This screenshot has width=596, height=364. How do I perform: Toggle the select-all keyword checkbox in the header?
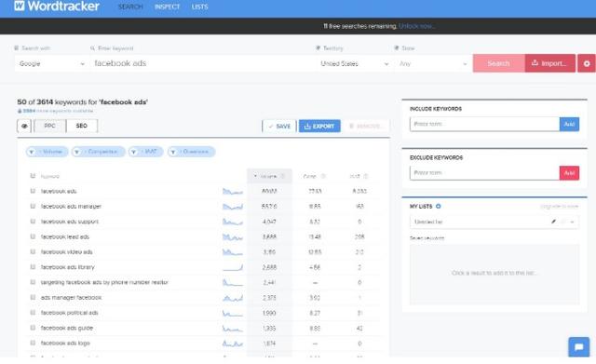click(x=33, y=176)
